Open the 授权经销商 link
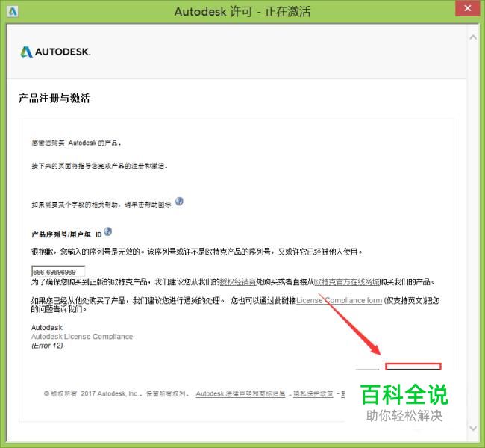 pos(237,281)
